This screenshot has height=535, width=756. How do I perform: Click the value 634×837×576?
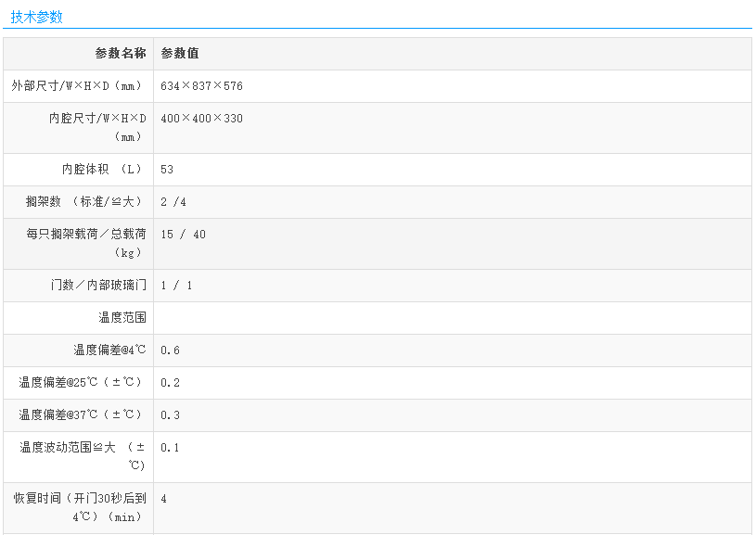[201, 86]
